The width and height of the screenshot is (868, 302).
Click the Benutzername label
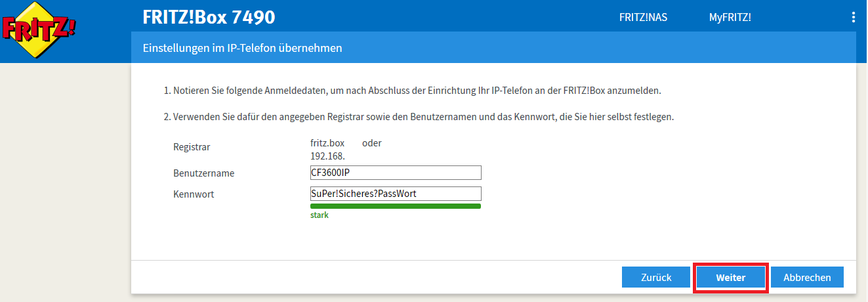pos(203,173)
